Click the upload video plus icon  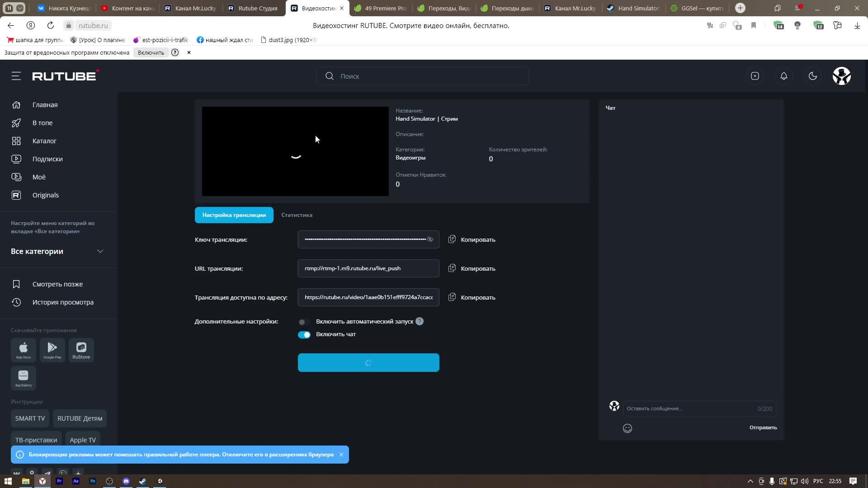(755, 76)
